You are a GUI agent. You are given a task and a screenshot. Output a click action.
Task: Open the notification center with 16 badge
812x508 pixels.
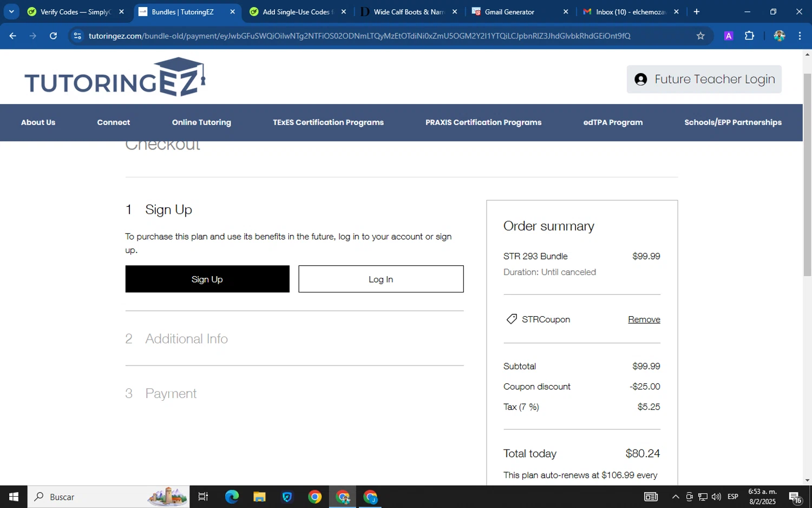pos(796,497)
